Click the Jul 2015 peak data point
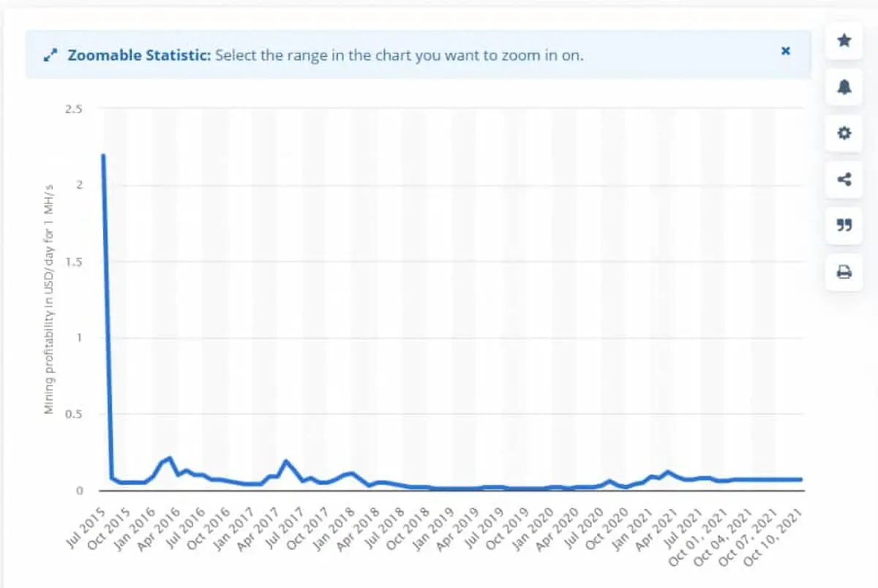878x588 pixels. coord(103,155)
